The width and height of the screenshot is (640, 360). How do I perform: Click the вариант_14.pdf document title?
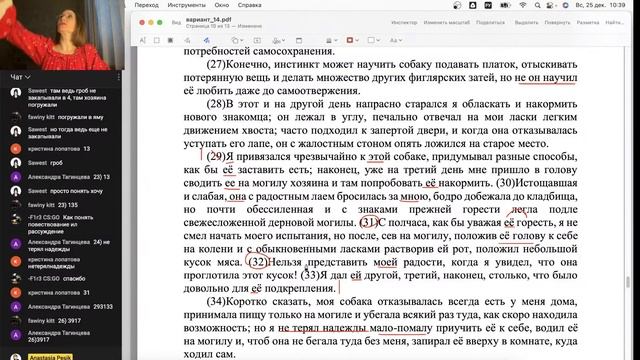point(208,19)
